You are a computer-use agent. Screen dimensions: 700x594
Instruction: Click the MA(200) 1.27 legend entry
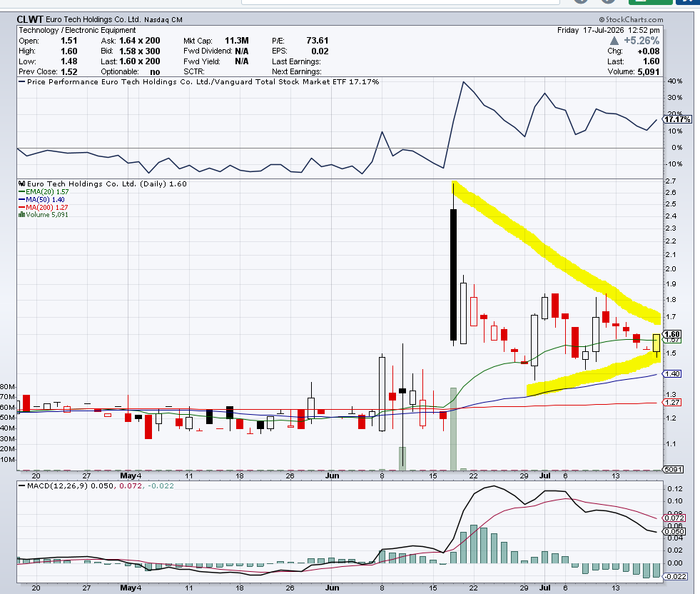pos(44,207)
